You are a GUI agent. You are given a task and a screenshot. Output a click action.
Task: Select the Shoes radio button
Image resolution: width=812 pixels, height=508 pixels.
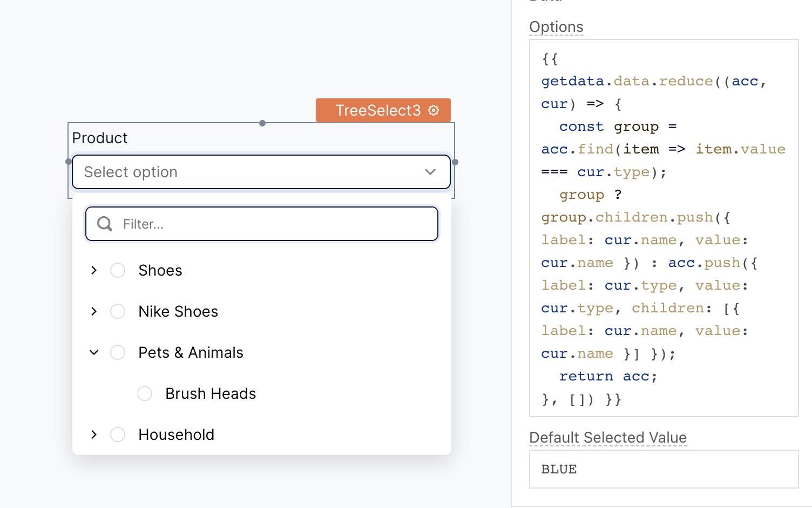(118, 270)
